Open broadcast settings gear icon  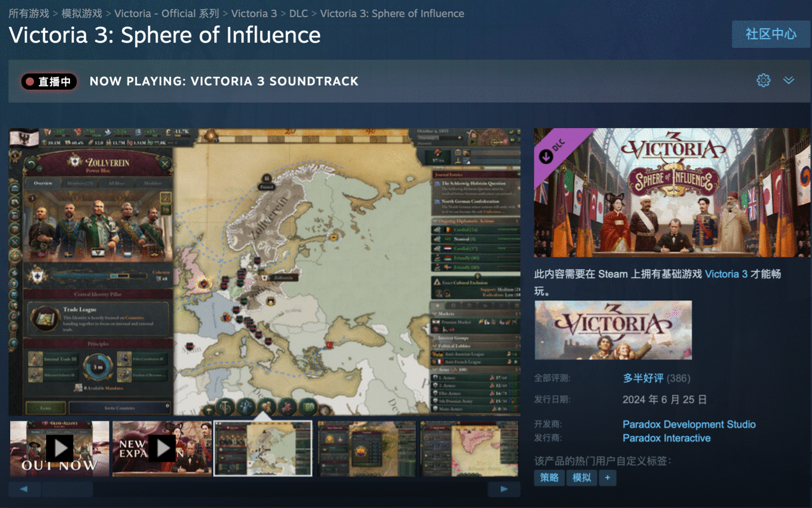pyautogui.click(x=763, y=81)
